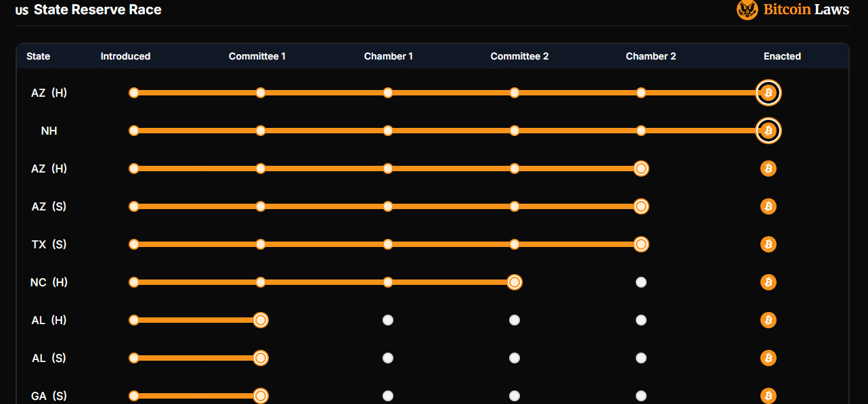Click the Enacted column header

point(782,56)
